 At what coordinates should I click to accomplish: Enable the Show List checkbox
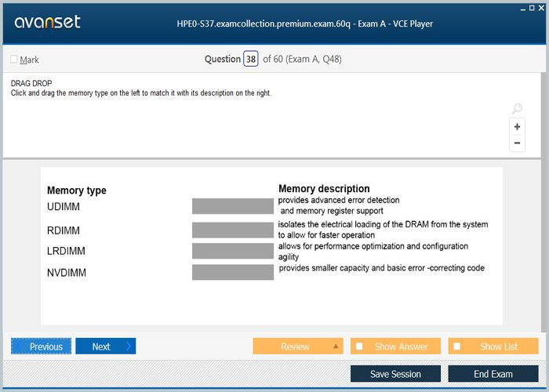point(457,347)
